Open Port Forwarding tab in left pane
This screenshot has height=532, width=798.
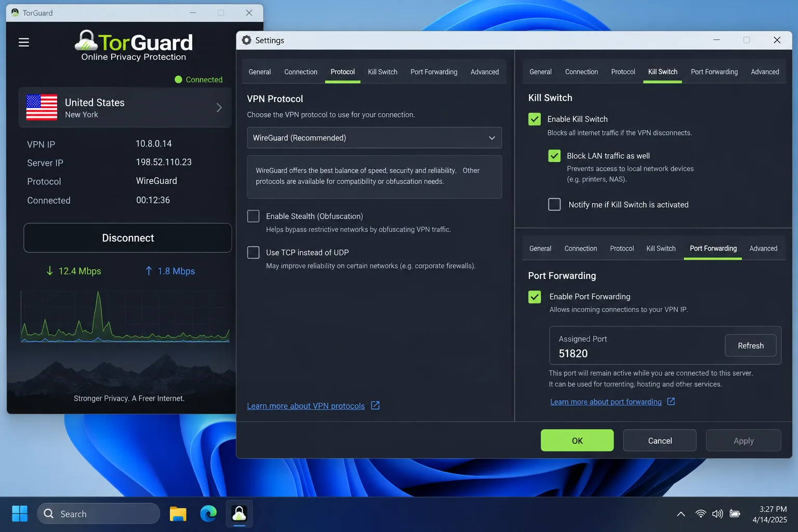(x=434, y=72)
